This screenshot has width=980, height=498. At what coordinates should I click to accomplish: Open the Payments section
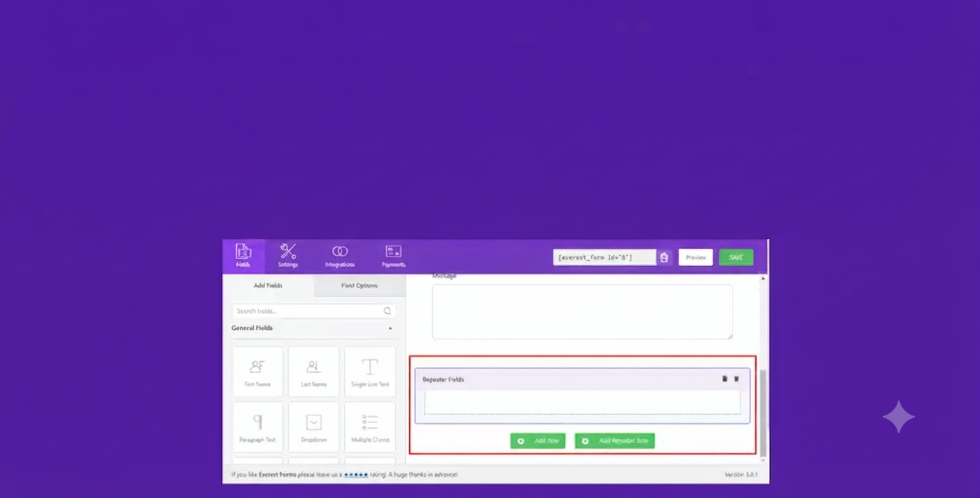(x=393, y=256)
